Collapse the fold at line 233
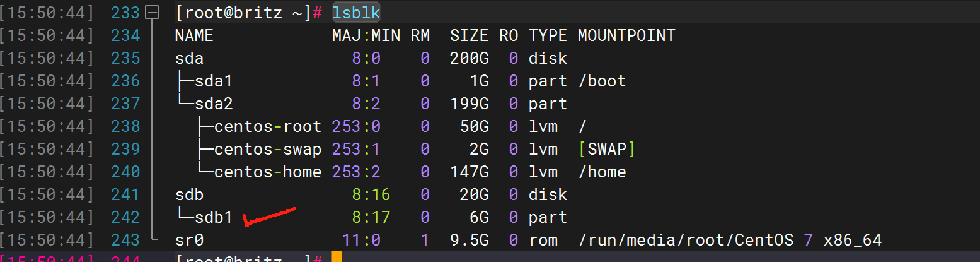This screenshot has height=262, width=980. [x=152, y=13]
